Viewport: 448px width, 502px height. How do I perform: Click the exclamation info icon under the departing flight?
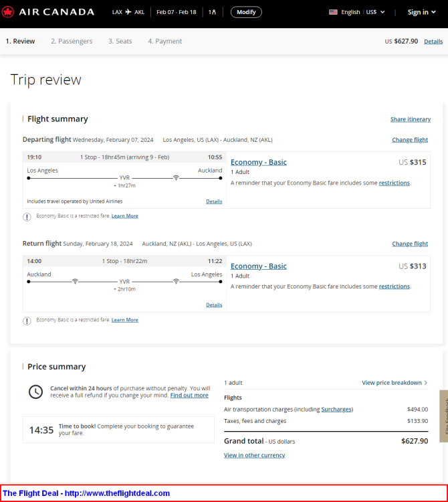click(x=27, y=217)
